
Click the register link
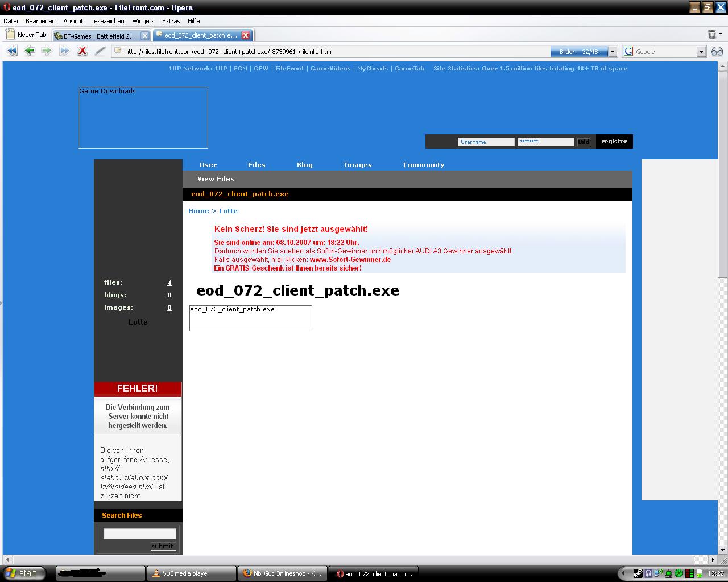coord(614,142)
